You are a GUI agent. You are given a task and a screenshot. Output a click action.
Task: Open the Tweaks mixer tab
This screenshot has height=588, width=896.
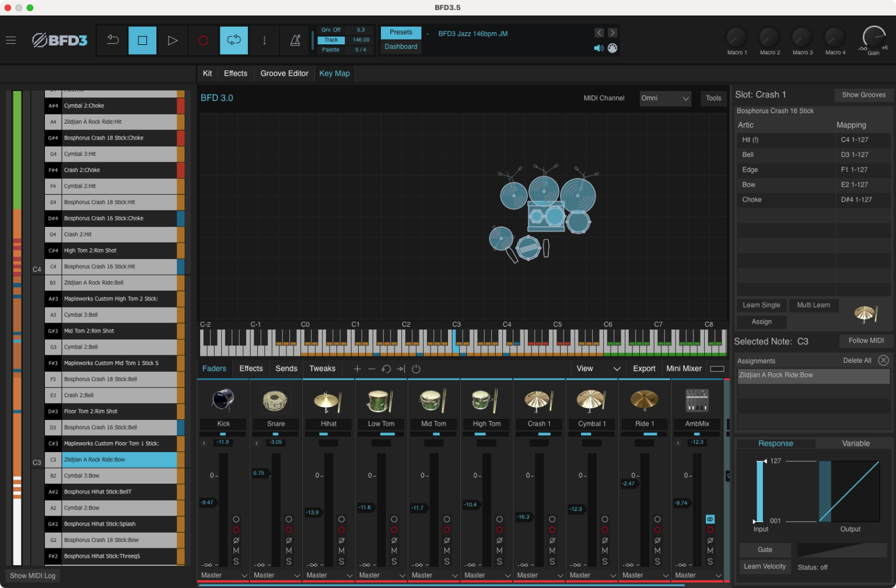click(322, 369)
